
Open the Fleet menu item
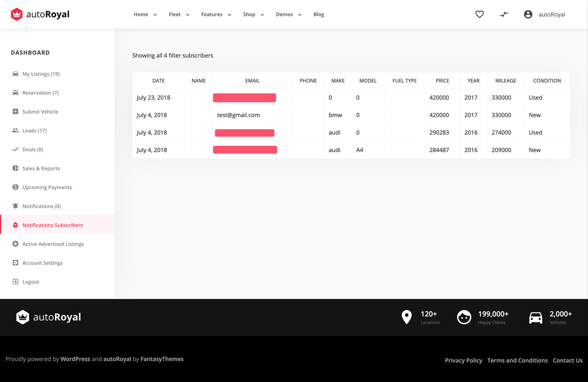175,15
